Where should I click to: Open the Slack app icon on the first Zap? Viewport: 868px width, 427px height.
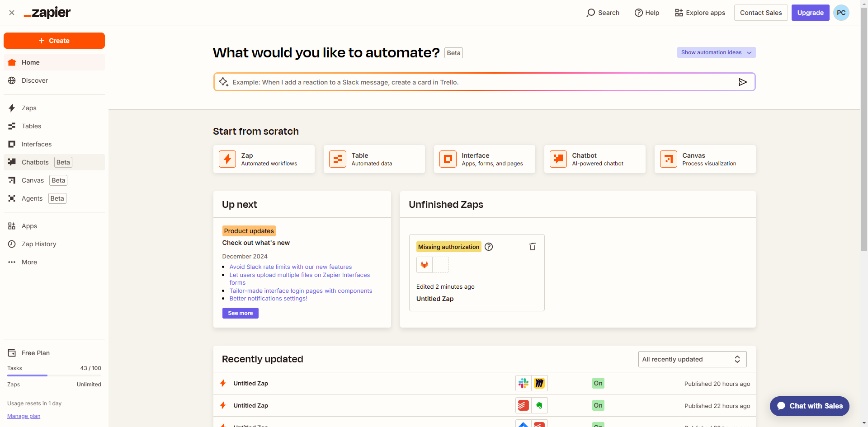(x=524, y=383)
